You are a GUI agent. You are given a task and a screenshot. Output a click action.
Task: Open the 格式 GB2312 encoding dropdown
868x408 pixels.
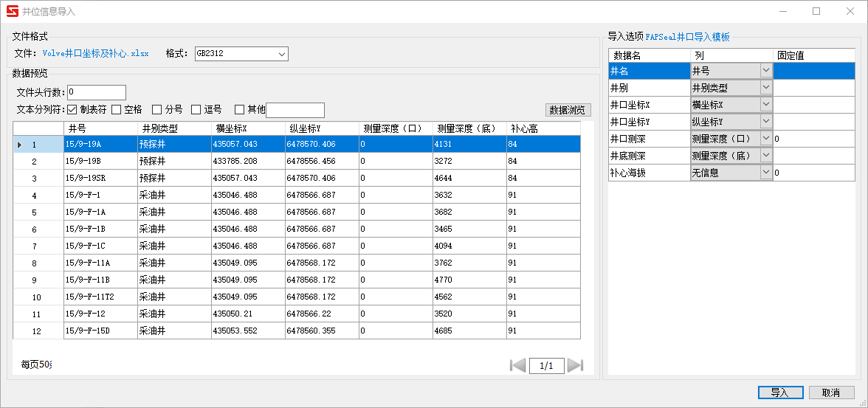[x=281, y=54]
